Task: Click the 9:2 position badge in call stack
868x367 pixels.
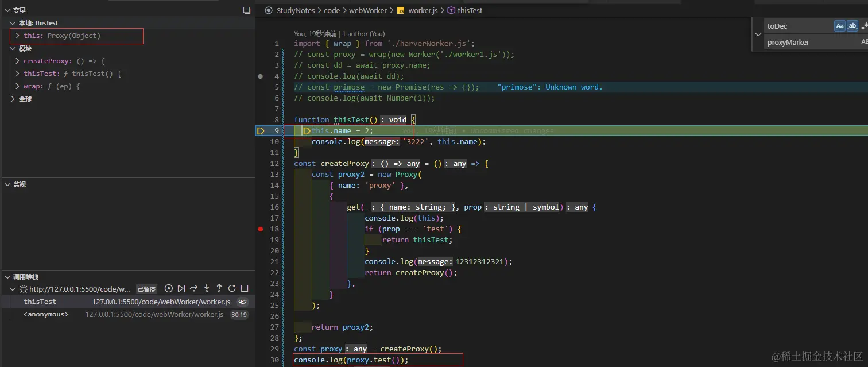Action: pos(242,302)
